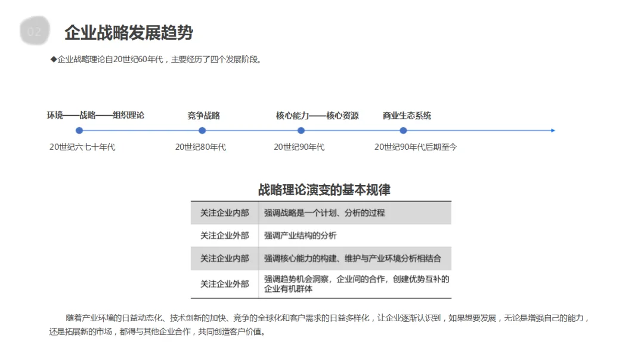Viewport: 644px width, 363px height.
Task: Click timeline dot above 20世纪六七十年代
Action: tap(79, 131)
